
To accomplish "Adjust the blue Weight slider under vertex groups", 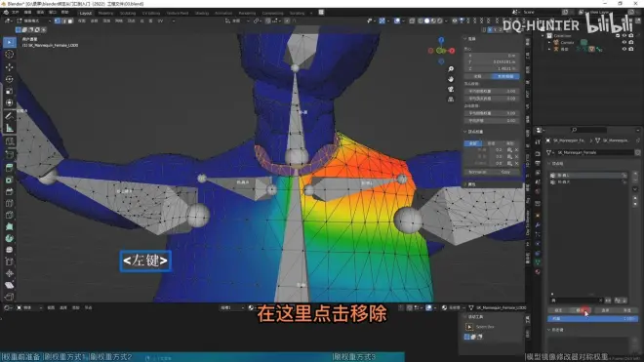I will (x=592, y=318).
